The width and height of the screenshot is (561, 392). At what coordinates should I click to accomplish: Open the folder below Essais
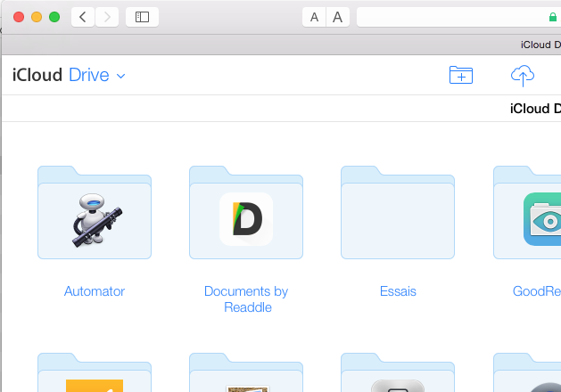(398, 374)
